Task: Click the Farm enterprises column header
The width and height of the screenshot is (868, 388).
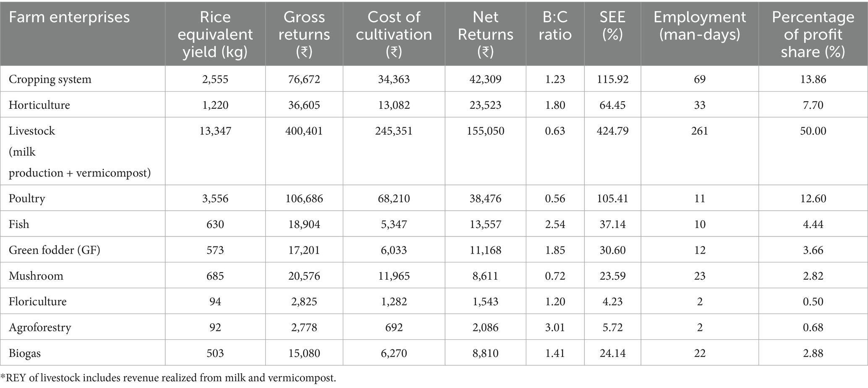Action: coord(69,17)
